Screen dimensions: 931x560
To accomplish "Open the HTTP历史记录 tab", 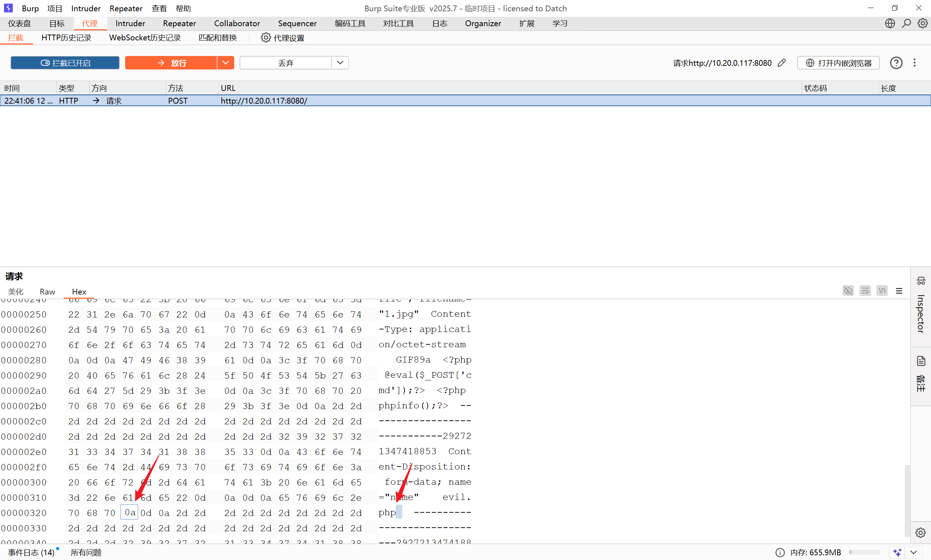I will coord(67,38).
